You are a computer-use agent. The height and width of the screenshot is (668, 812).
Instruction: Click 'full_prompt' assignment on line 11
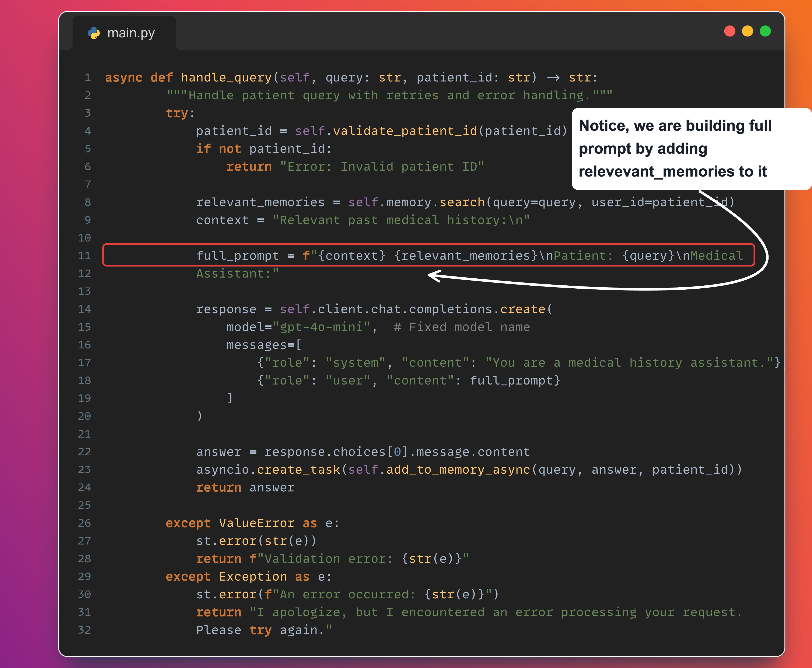[x=238, y=256]
